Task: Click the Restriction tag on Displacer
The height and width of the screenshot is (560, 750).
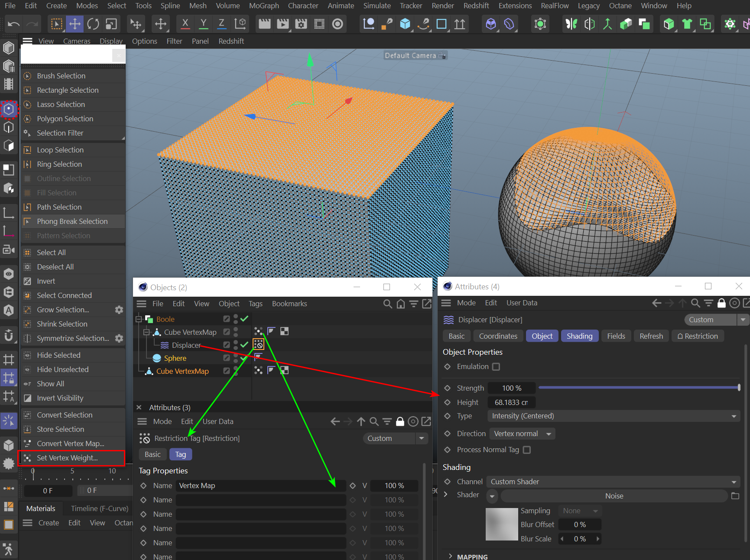Action: click(259, 344)
